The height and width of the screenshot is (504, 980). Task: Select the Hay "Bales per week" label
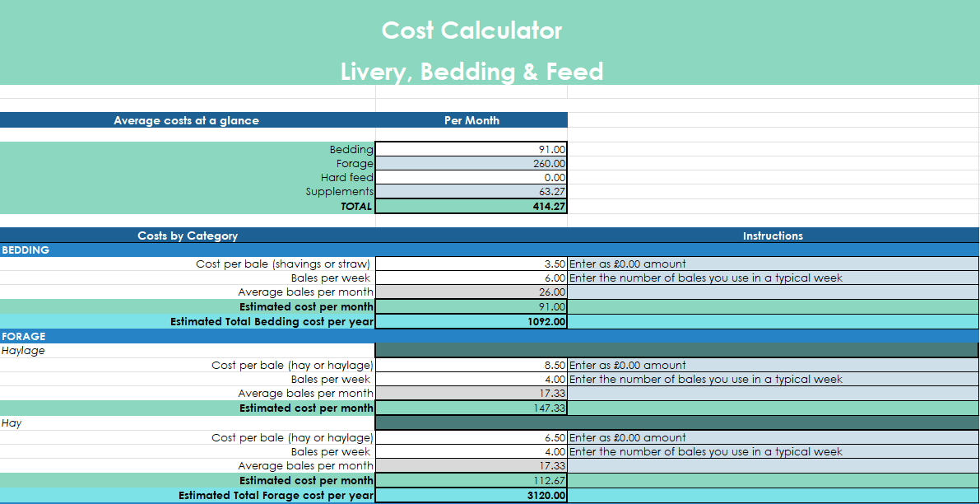click(x=331, y=451)
